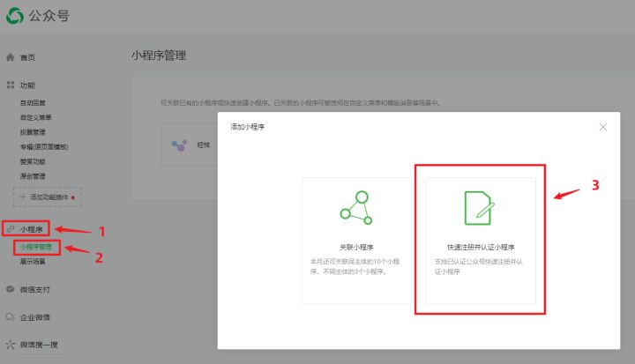The width and height of the screenshot is (635, 364).
Task: Open 首页 via the home icon
Action: [11, 57]
